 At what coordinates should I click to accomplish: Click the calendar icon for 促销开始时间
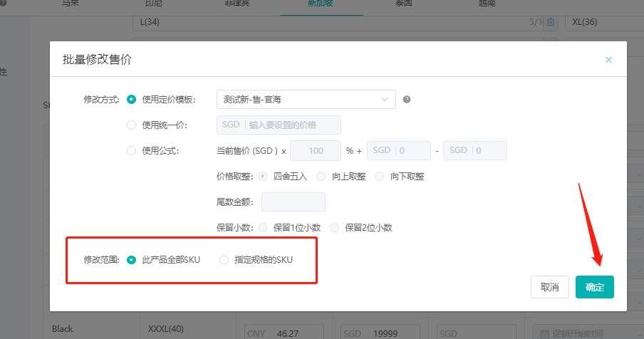click(545, 333)
